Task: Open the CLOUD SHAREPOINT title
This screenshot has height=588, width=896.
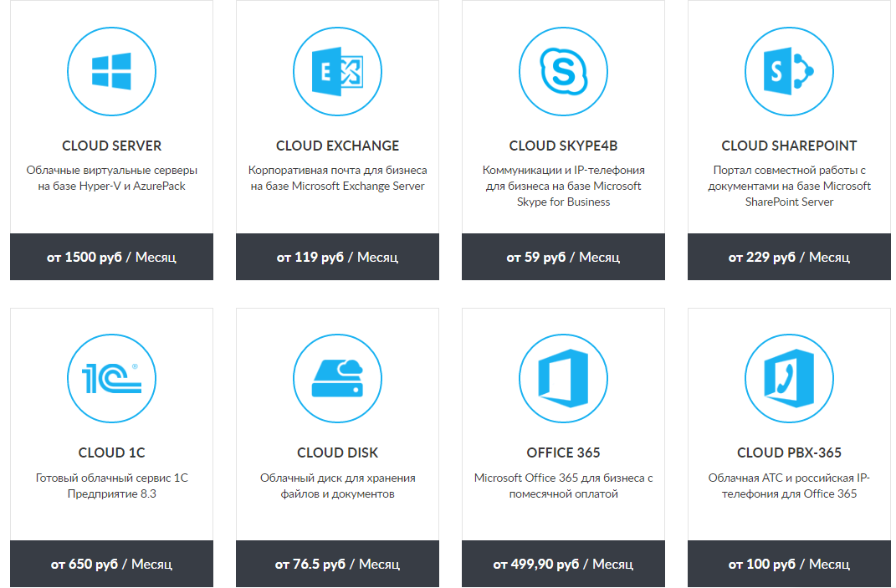Action: (x=789, y=146)
